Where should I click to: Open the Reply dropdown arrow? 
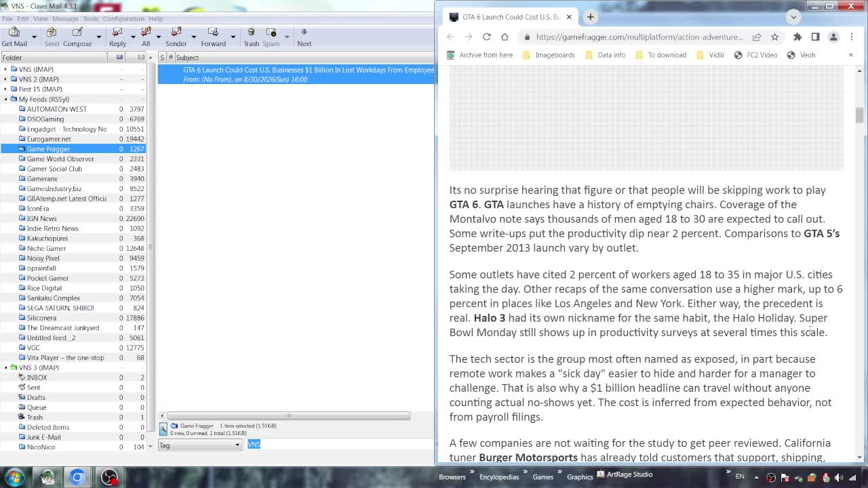[132, 37]
